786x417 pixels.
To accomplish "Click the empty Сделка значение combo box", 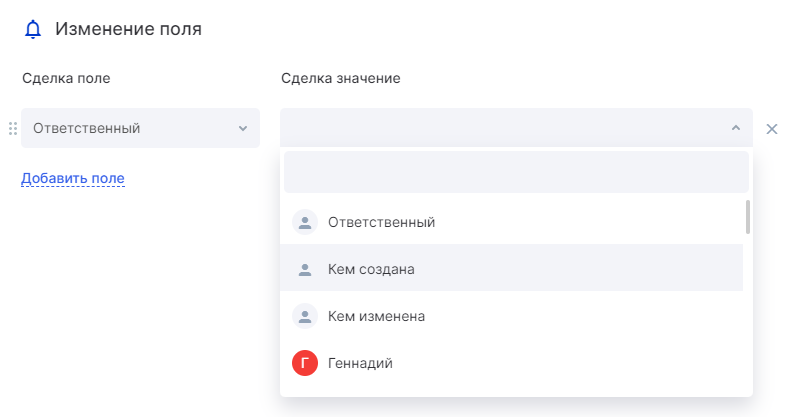I will pos(500,128).
